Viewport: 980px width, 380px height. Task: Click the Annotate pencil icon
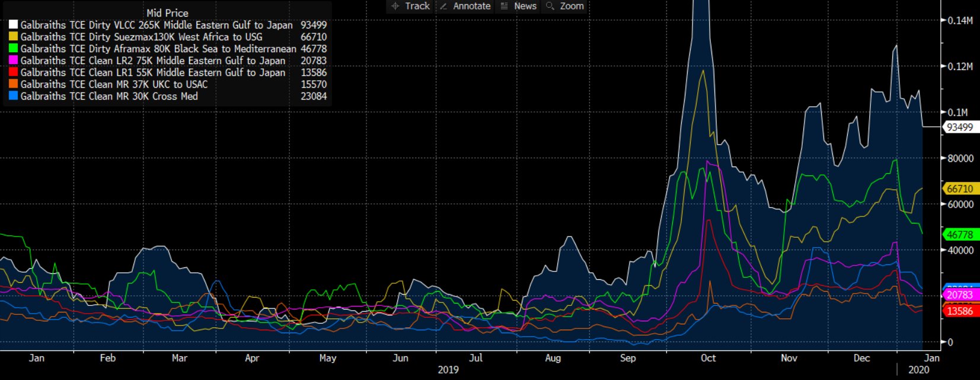click(443, 6)
